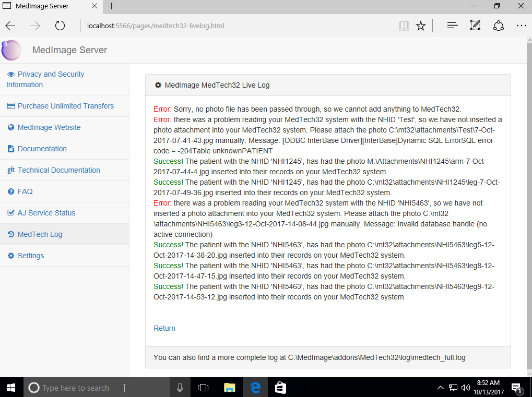Screen dimensions: 532x397
Task: Click the taskbar search box
Action: [x=97, y=388]
